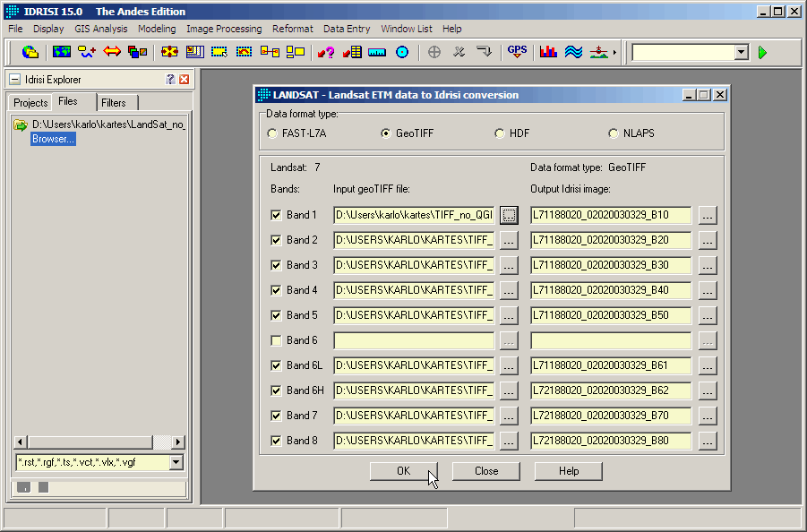The image size is (807, 532).
Task: Click the Close button in LANDSAT dialog
Action: coord(486,471)
